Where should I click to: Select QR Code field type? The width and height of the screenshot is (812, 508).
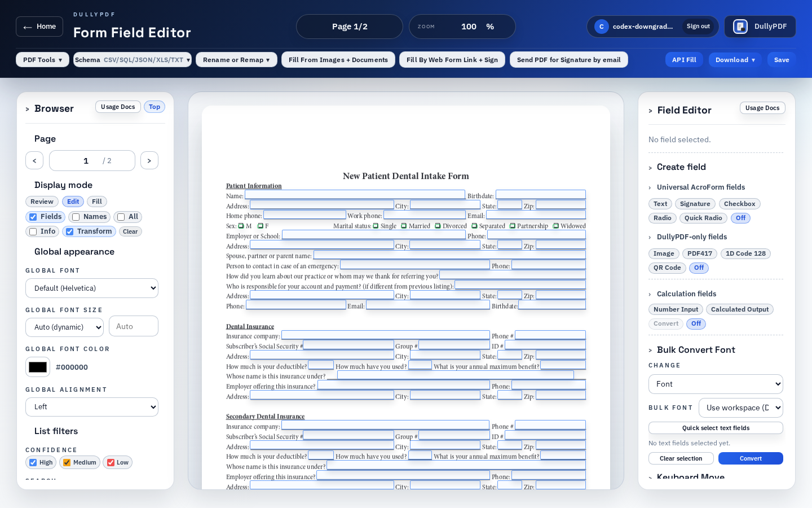[667, 268]
